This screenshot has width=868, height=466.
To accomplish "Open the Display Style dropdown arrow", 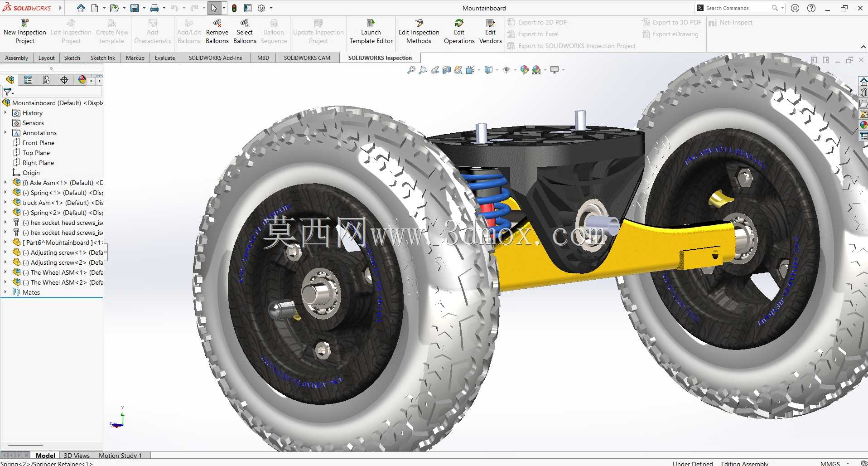I will pos(497,70).
